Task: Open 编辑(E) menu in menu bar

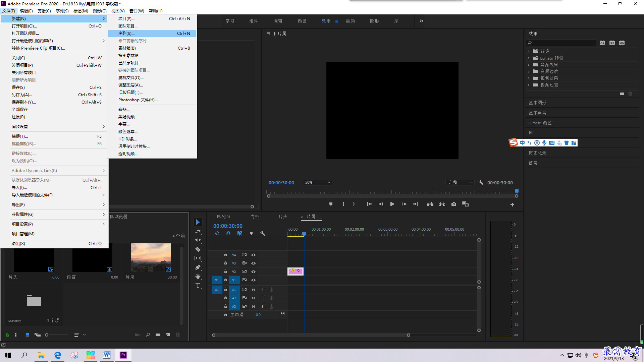Action: point(26,11)
